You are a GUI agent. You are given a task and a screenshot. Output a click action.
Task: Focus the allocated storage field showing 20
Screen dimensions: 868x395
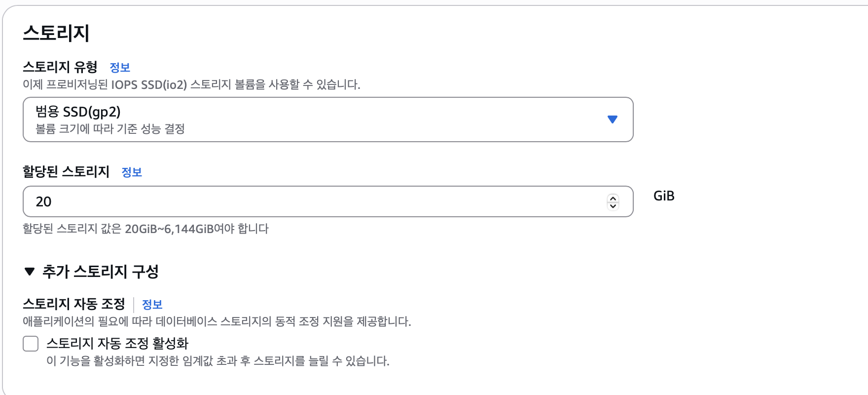[316, 201]
